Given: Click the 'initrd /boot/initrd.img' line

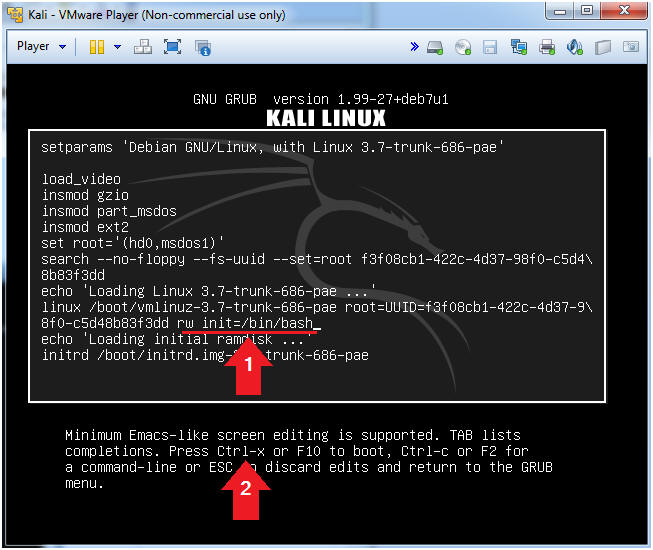Looking at the screenshot, I should coord(205,355).
